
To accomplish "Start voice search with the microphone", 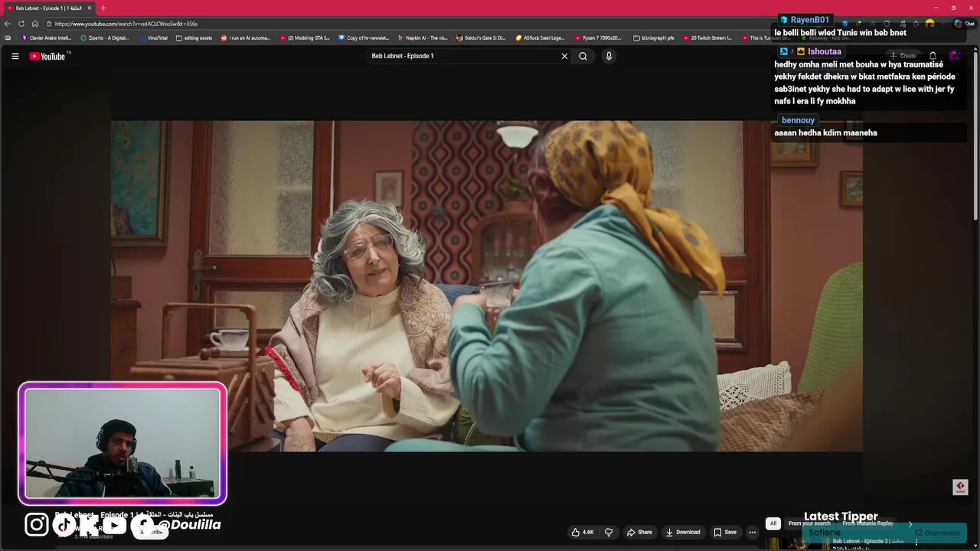I will coord(609,56).
